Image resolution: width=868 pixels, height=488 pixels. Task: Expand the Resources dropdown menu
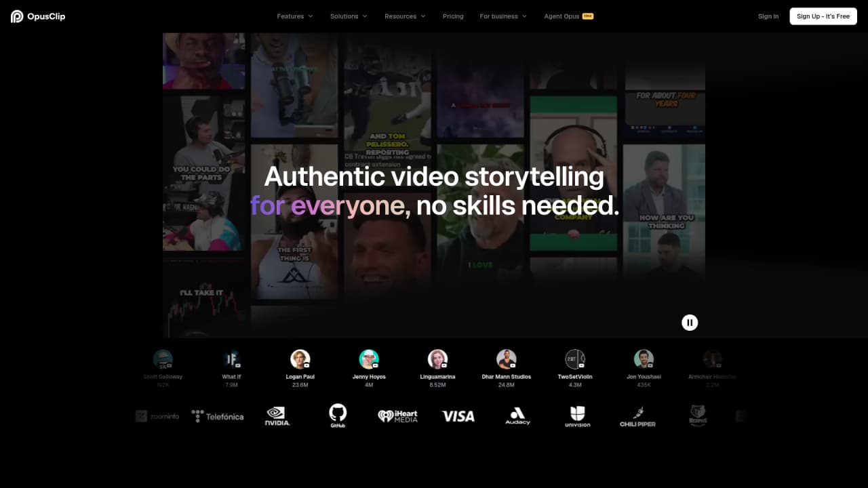(405, 16)
